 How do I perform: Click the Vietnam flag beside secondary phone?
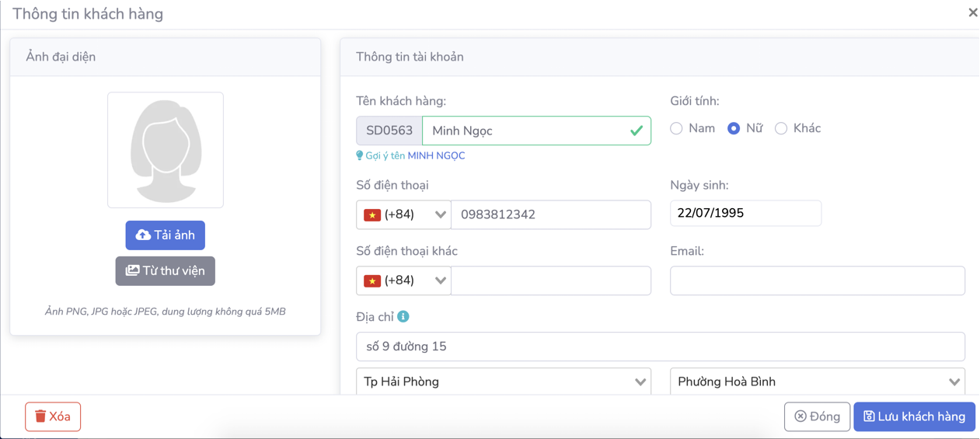(372, 280)
